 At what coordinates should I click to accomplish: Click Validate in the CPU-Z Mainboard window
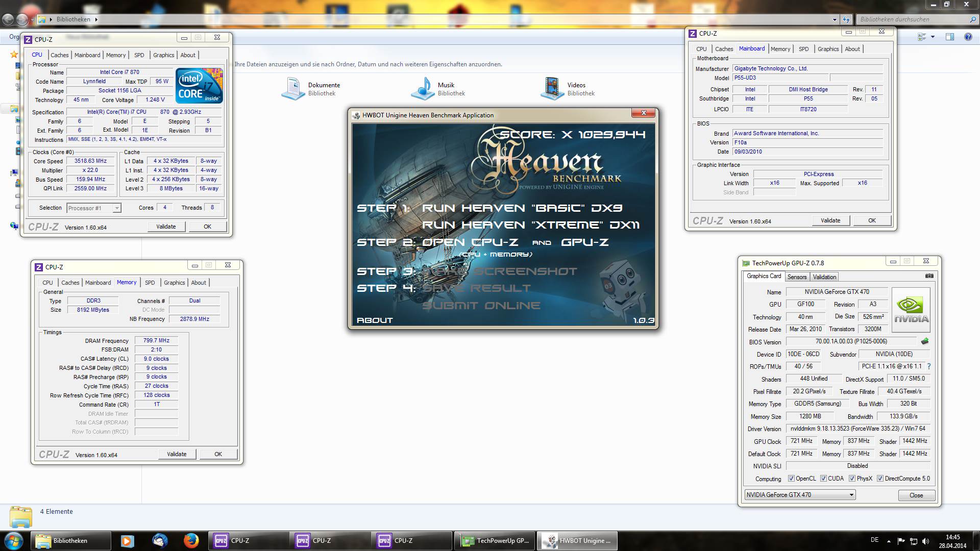click(x=830, y=220)
